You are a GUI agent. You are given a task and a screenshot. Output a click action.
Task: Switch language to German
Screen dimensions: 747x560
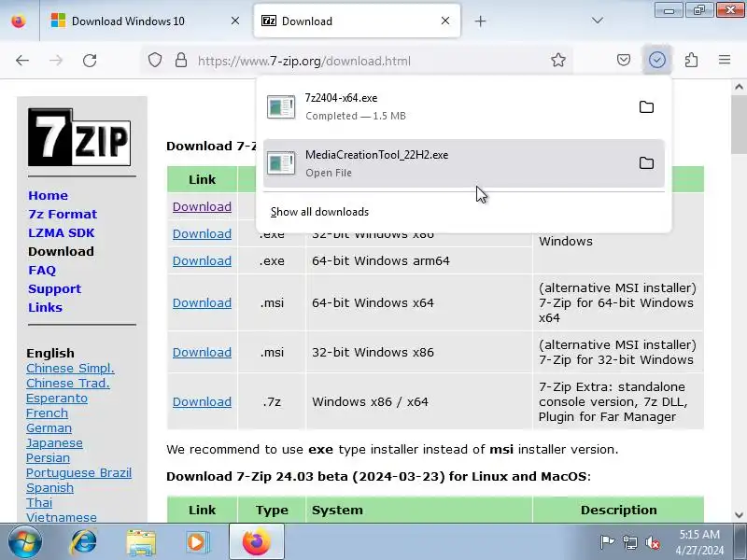[x=49, y=428]
